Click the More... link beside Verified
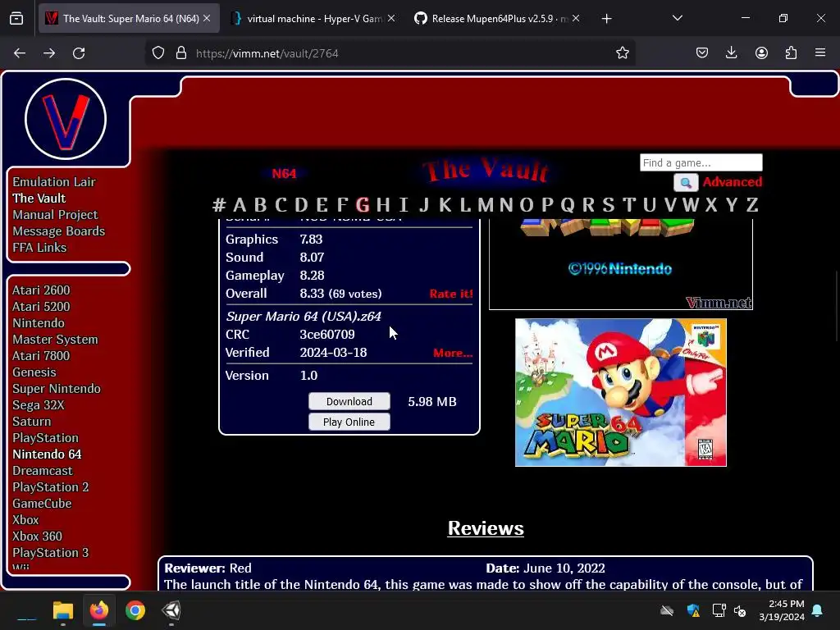The width and height of the screenshot is (840, 630). 453,353
